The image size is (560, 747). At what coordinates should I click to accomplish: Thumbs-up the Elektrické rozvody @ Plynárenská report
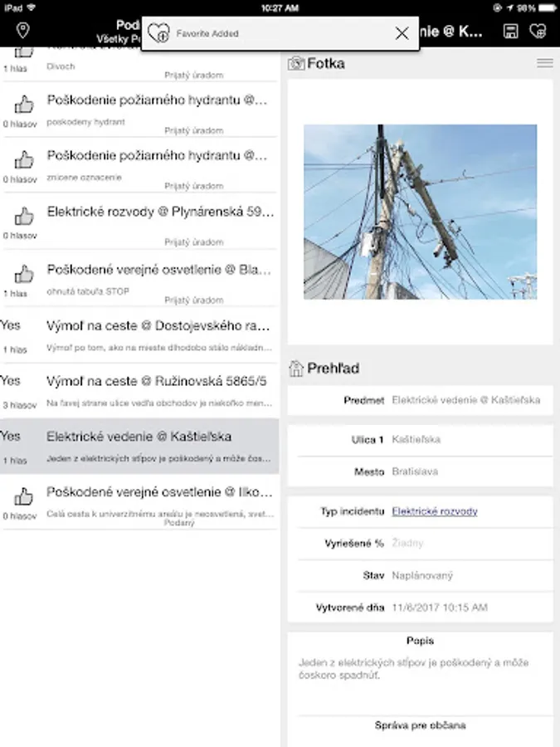click(x=24, y=216)
